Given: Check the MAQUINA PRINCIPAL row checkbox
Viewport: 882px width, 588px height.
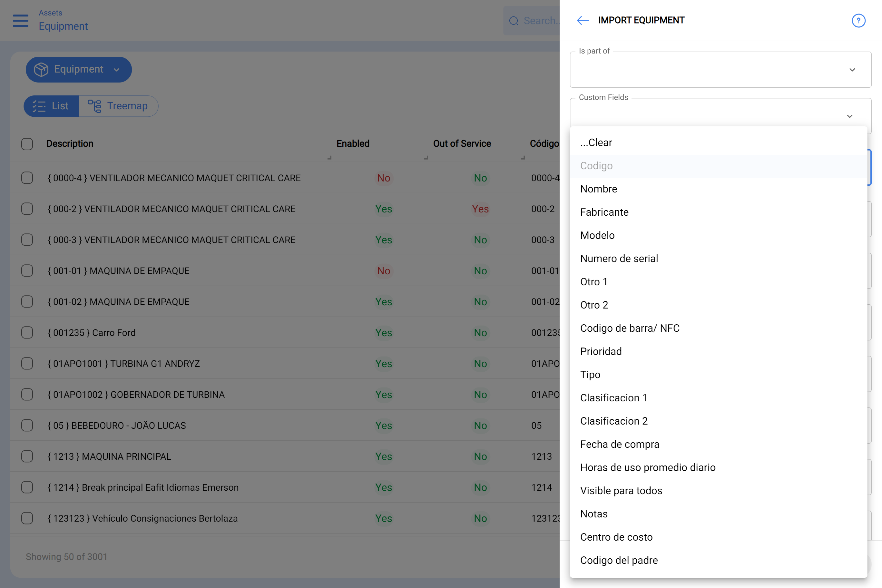Looking at the screenshot, I should pyautogui.click(x=27, y=456).
